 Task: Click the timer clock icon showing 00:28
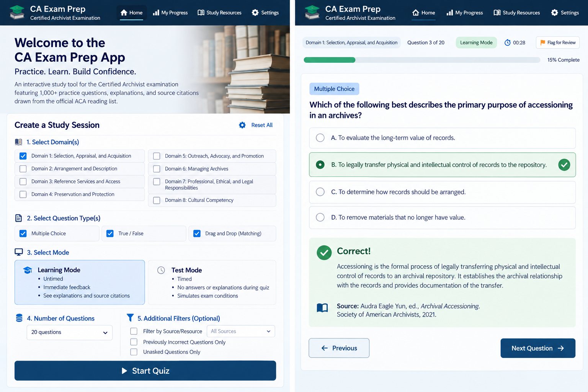click(x=508, y=42)
